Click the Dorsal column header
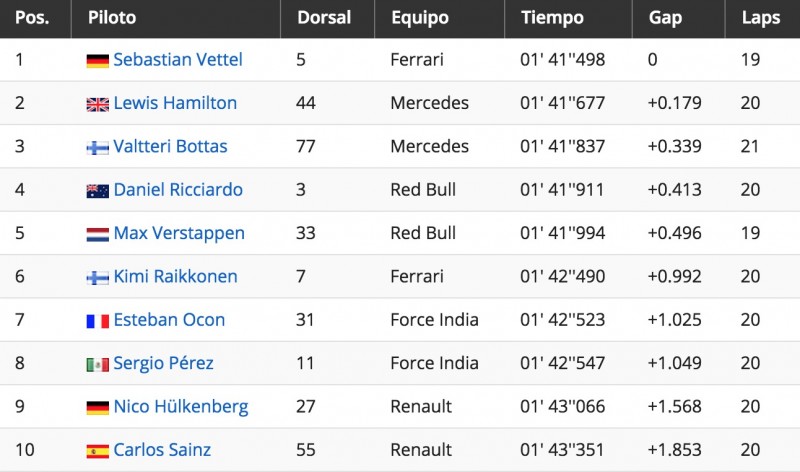Screen dimensions: 800x472 point(322,18)
